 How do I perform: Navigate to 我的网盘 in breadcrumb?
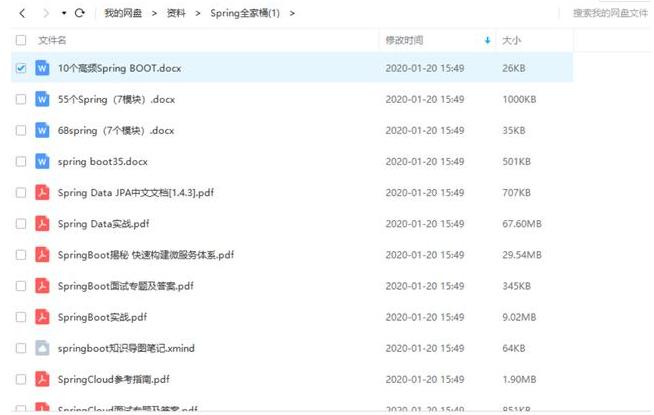(123, 13)
